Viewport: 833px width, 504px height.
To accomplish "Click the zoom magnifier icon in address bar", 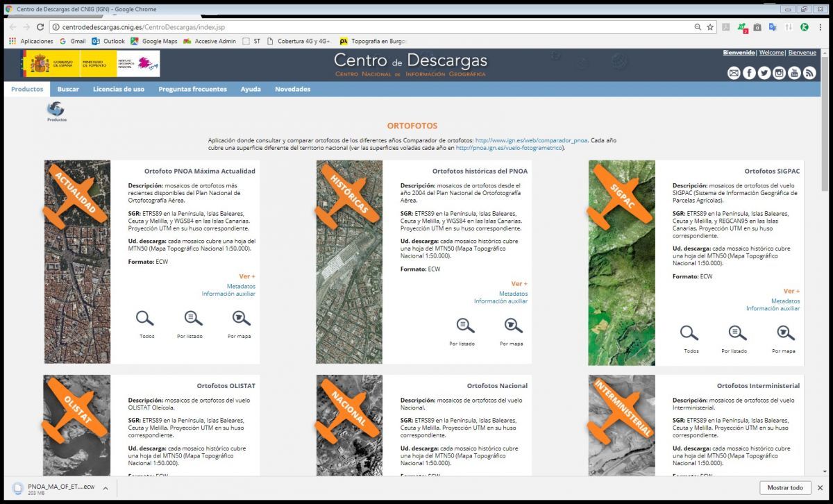I will [698, 27].
